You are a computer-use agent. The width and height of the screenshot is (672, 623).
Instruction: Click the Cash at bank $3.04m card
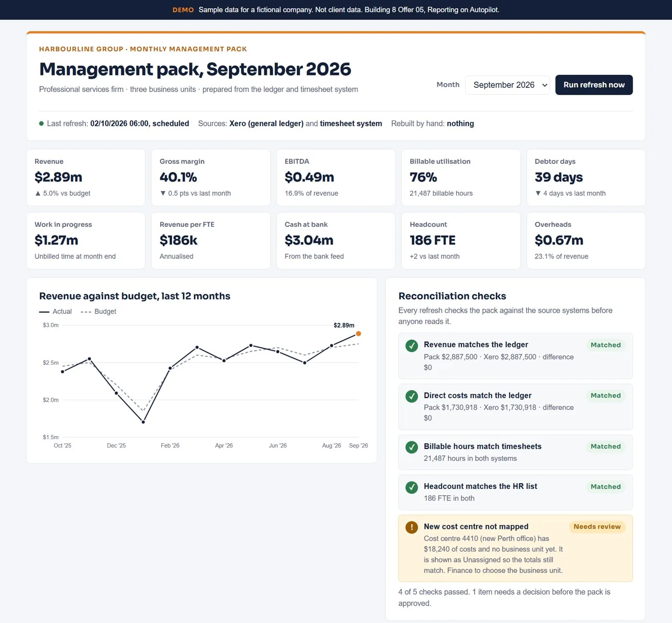pyautogui.click(x=336, y=241)
